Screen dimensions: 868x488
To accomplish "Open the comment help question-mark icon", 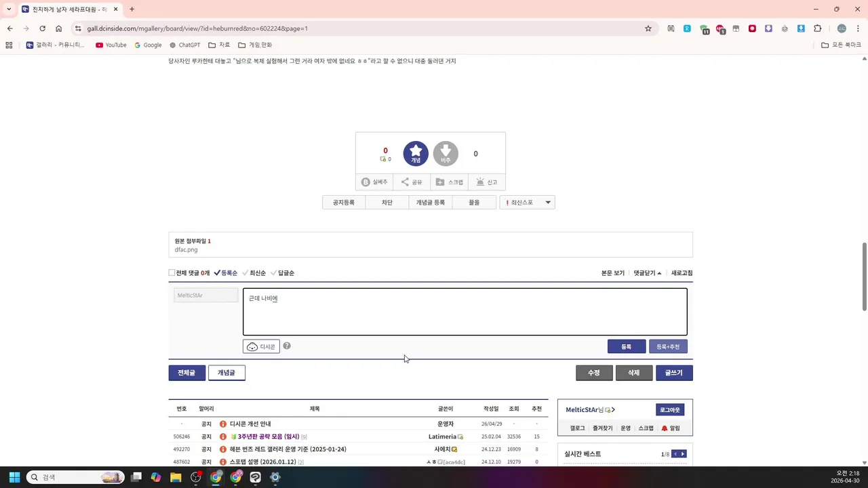I will pos(287,346).
